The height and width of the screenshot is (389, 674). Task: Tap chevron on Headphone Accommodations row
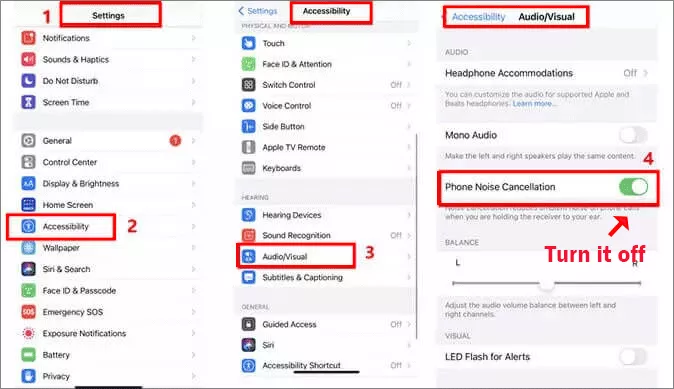pyautogui.click(x=646, y=73)
